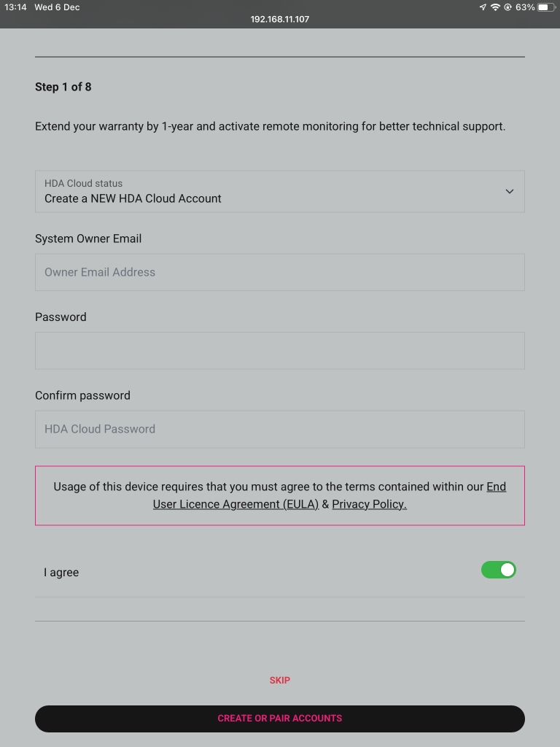Screen dimensions: 560x747
Task: Open the Privacy Policy link
Action: 370,504
